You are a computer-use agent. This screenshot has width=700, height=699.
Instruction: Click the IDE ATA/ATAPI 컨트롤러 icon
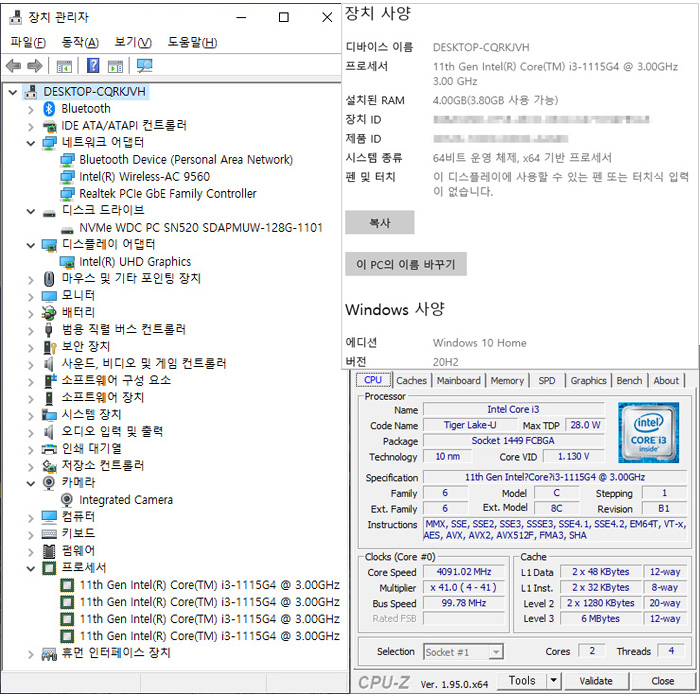[x=49, y=126]
